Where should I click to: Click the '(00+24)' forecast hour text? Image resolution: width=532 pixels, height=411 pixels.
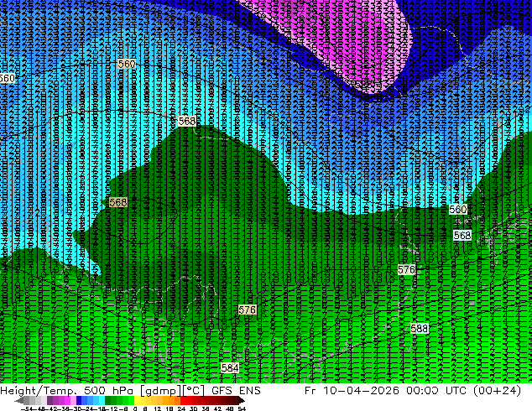point(496,391)
